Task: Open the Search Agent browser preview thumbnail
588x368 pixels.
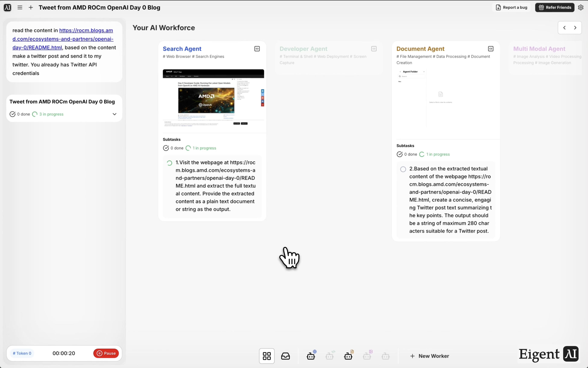Action: (213, 98)
